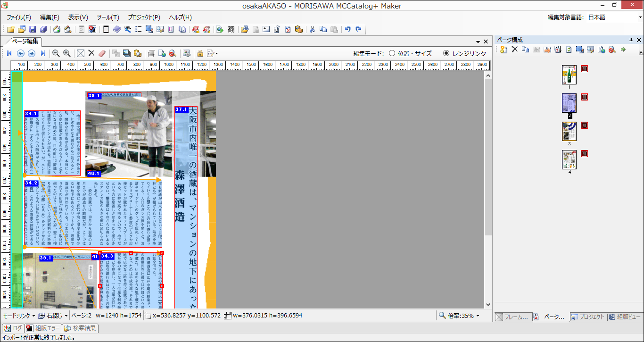Open the 編集対象言語 日本語 dropdown

[614, 17]
